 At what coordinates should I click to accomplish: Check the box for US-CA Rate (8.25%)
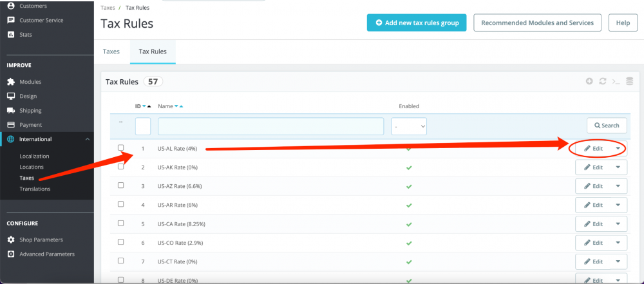(121, 223)
